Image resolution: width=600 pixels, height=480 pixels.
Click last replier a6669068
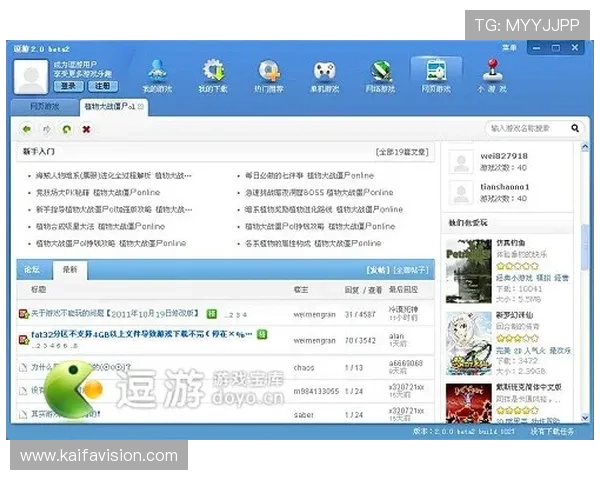coord(406,363)
